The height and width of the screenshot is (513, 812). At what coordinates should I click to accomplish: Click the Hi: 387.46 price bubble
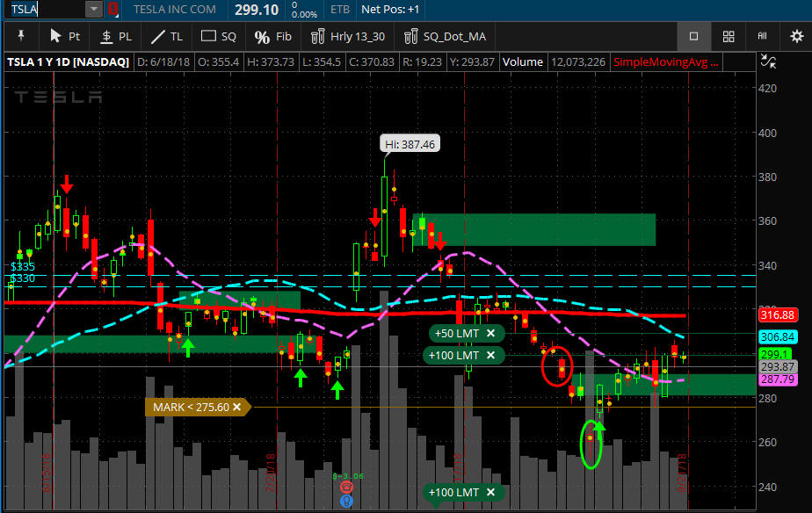[x=410, y=144]
